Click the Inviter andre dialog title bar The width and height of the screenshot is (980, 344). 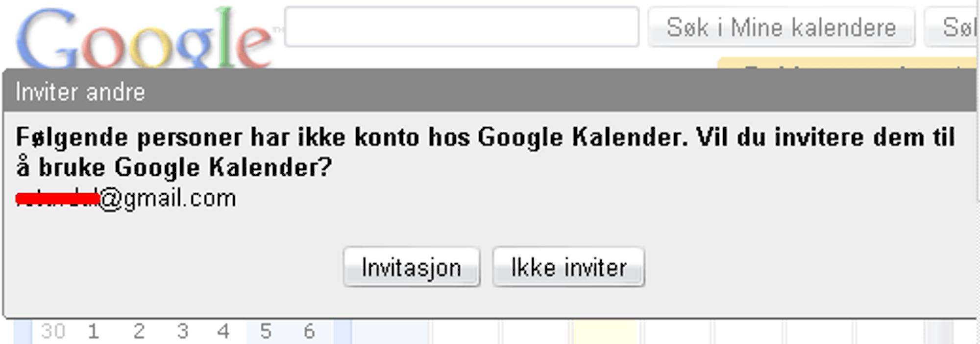point(490,91)
